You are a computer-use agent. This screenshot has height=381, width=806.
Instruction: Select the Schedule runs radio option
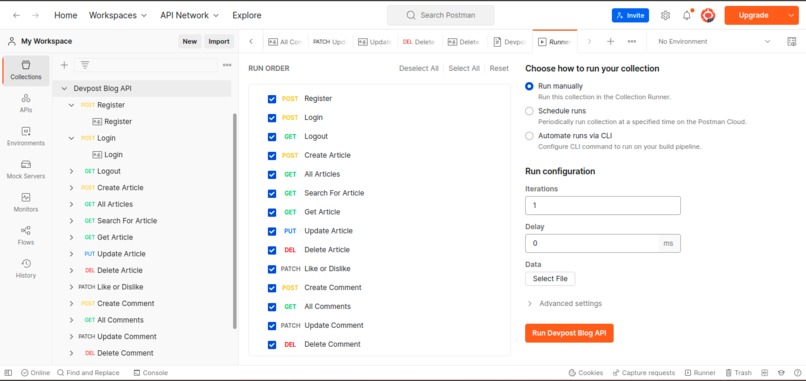pos(529,111)
